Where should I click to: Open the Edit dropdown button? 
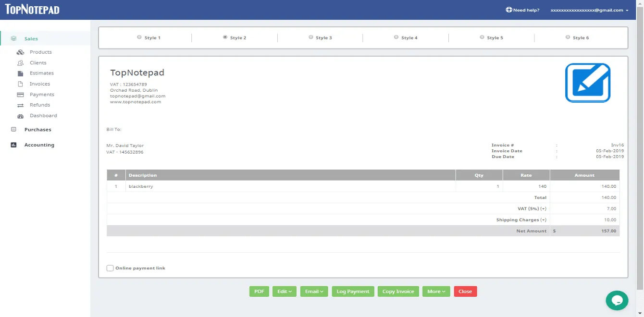285,291
